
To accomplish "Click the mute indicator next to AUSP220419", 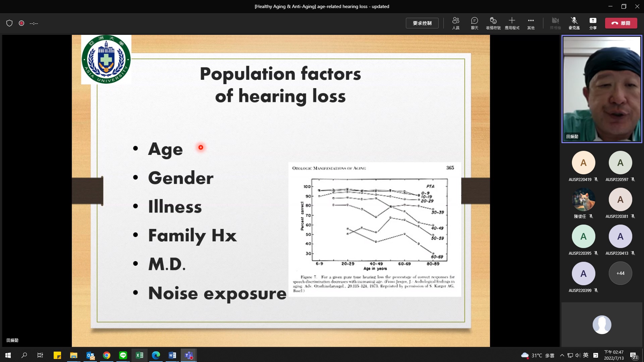I will (596, 179).
